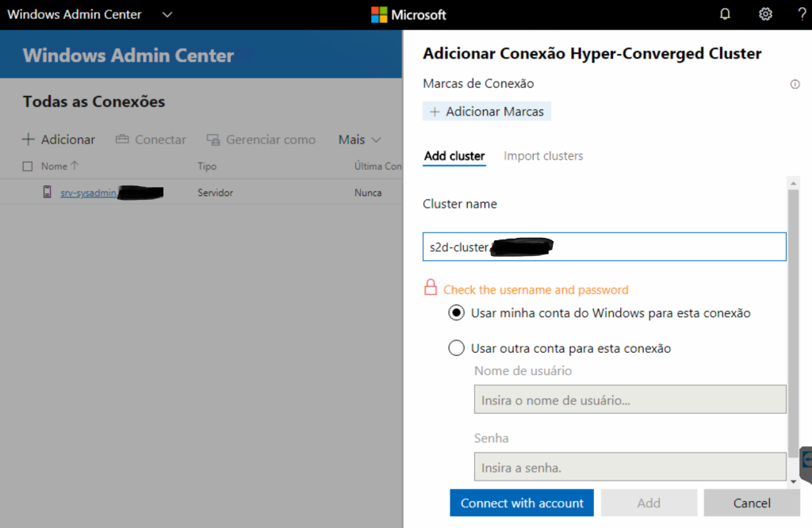Image resolution: width=812 pixels, height=528 pixels.
Task: Open the notifications bell icon
Action: tap(724, 13)
